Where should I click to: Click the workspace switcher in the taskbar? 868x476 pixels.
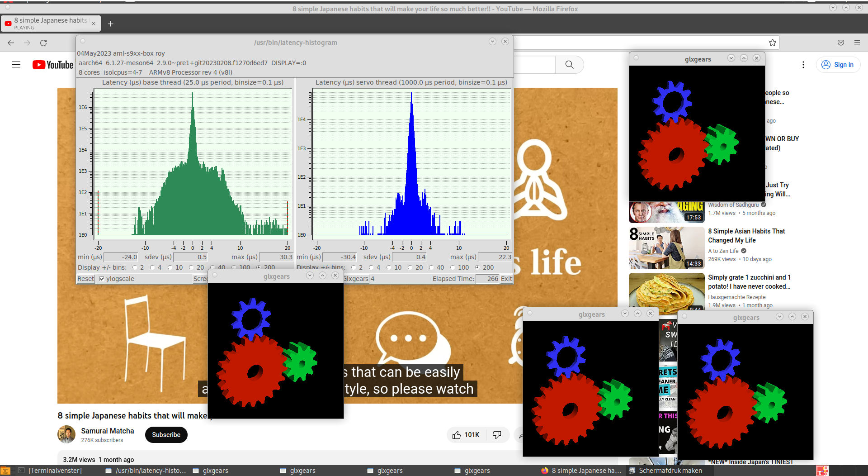point(822,471)
